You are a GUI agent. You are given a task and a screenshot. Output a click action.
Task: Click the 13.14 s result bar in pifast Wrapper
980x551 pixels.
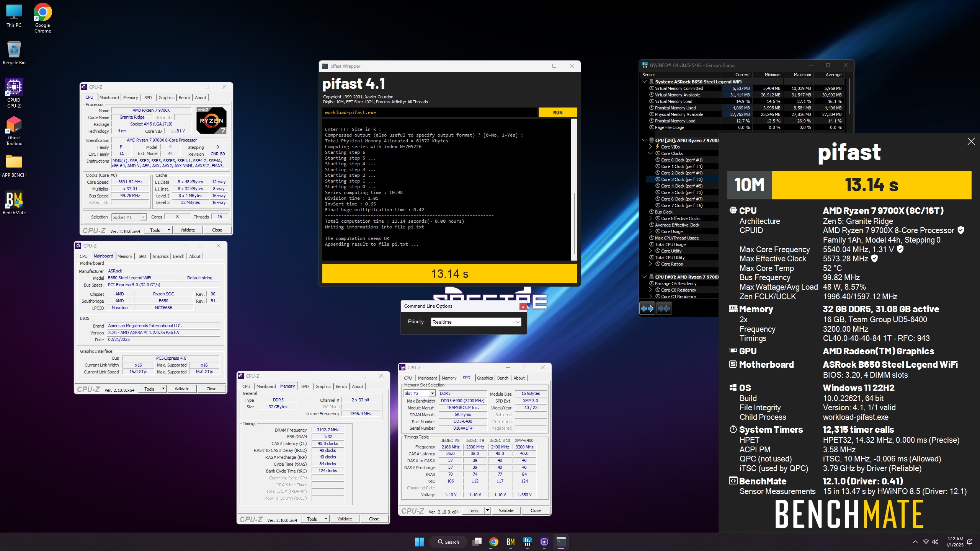coord(449,274)
